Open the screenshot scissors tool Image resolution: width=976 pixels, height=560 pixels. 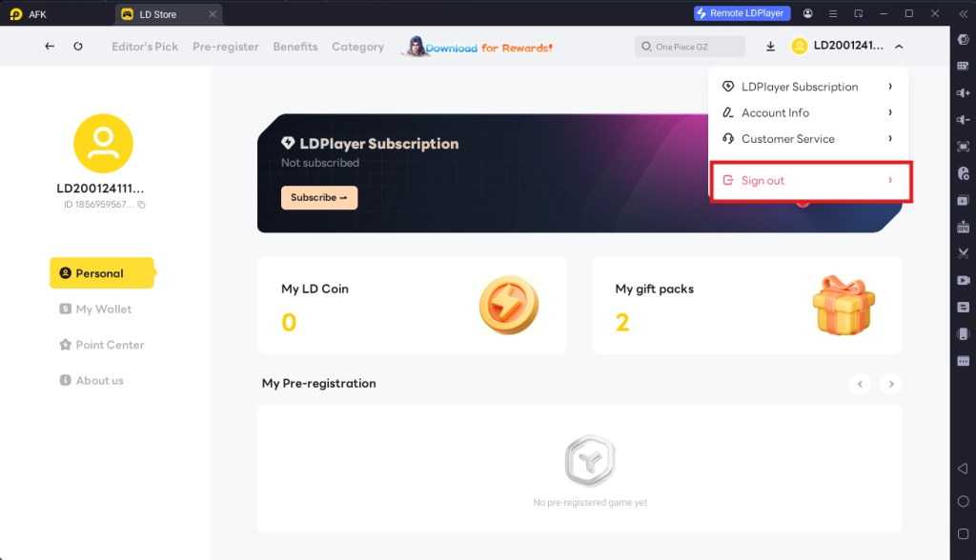(963, 253)
